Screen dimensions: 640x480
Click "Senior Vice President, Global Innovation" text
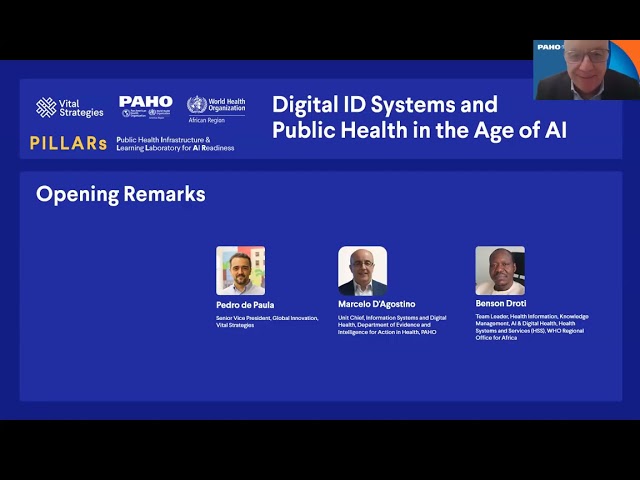click(267, 322)
